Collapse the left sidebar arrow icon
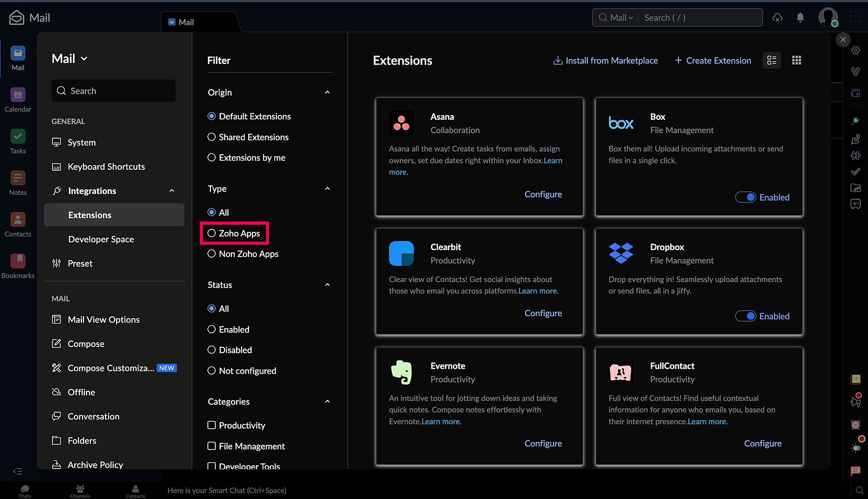Viewport: 868px width, 499px height. point(18,471)
